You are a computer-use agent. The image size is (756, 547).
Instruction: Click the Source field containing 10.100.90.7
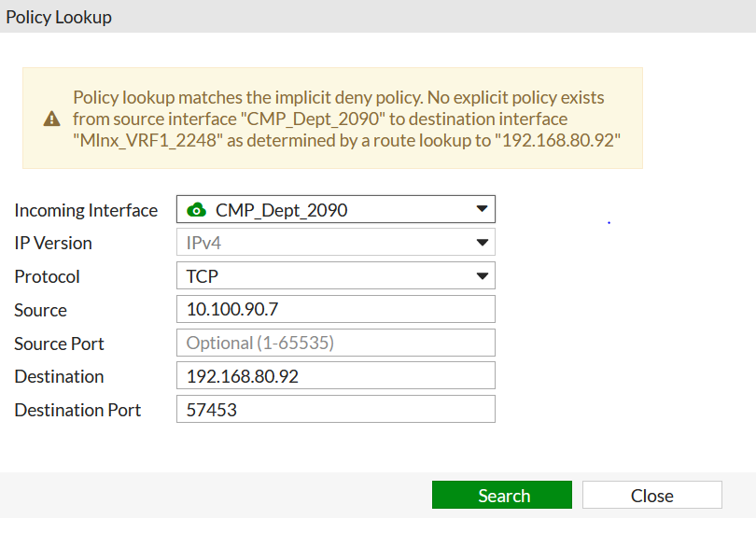click(335, 310)
